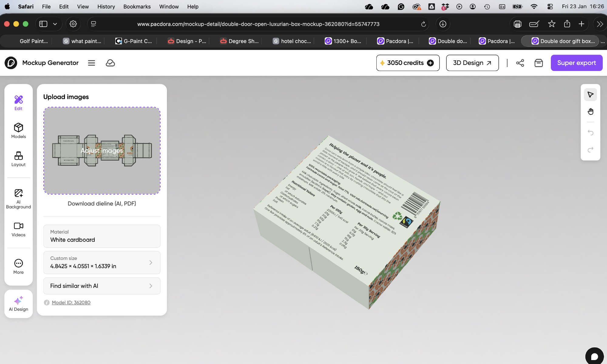Open the Bookmarks menu
Image resolution: width=607 pixels, height=364 pixels.
point(137,6)
